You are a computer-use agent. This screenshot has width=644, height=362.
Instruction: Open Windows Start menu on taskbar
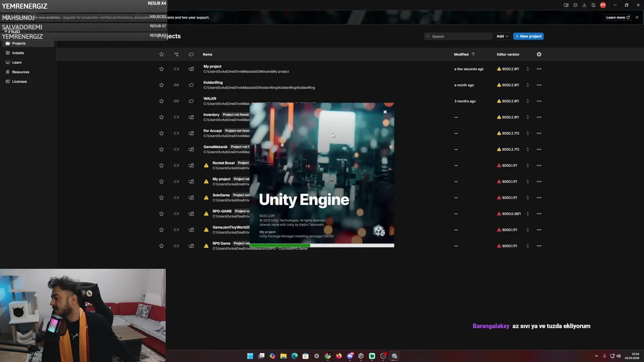click(x=250, y=356)
